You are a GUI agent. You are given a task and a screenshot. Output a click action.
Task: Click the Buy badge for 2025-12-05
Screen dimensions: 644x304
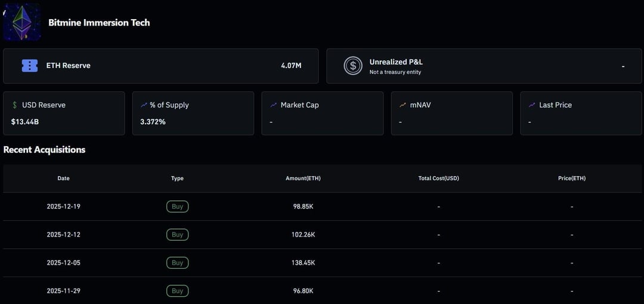177,262
